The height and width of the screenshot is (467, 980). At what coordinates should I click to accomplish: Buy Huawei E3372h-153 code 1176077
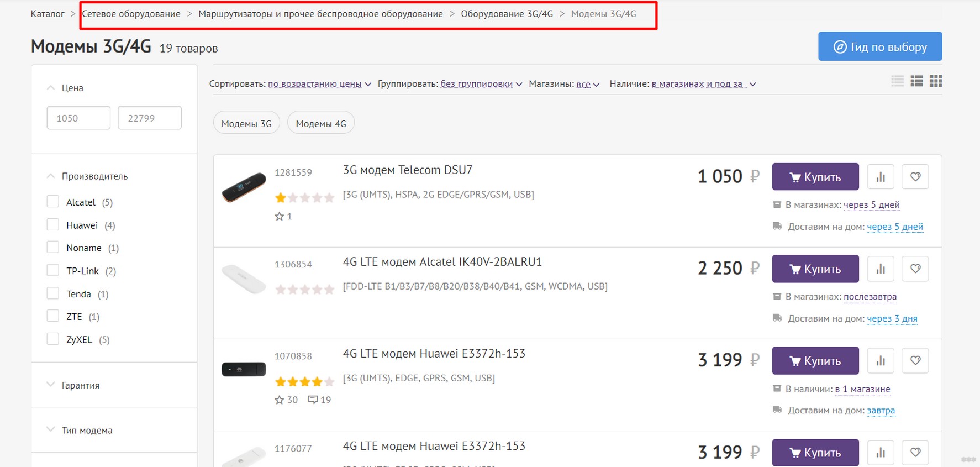click(x=815, y=453)
